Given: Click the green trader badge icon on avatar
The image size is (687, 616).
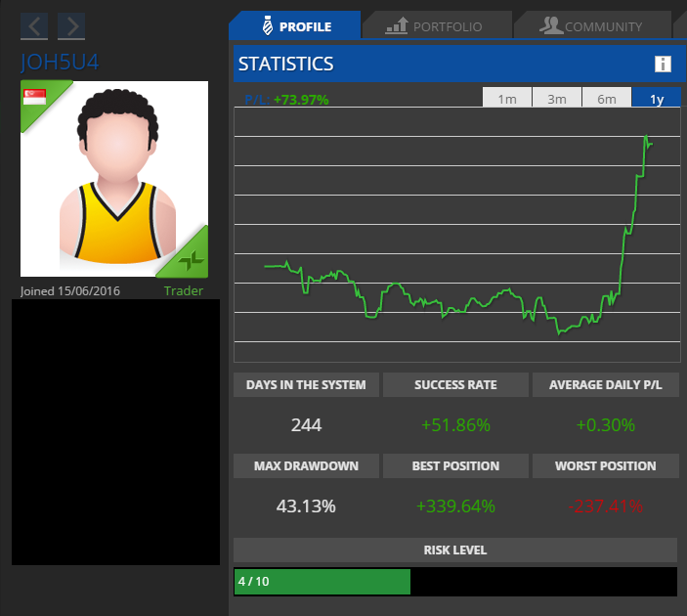Looking at the screenshot, I should pyautogui.click(x=191, y=259).
